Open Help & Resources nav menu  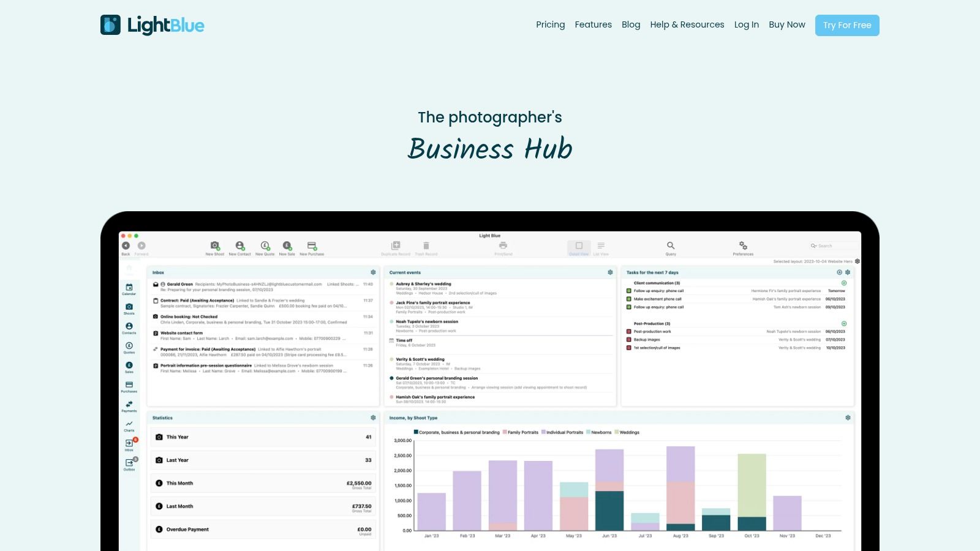coord(687,24)
